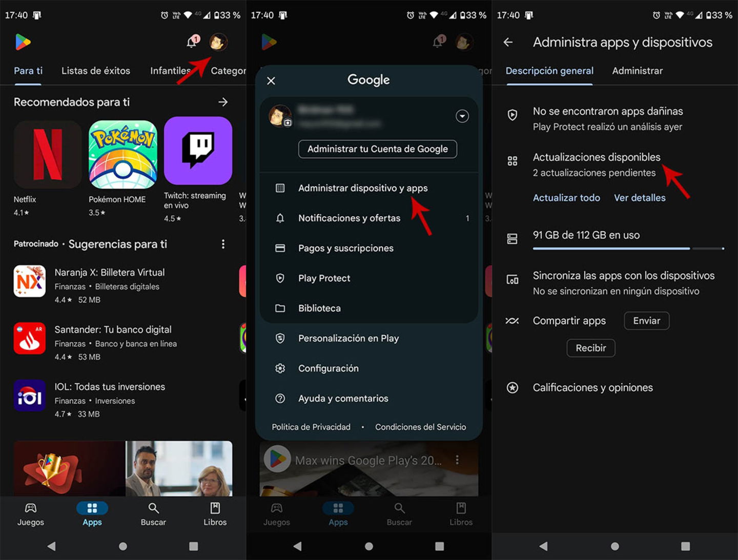Tap Android recents button in third screen
Viewport: 738px width, 560px height.
(x=685, y=546)
